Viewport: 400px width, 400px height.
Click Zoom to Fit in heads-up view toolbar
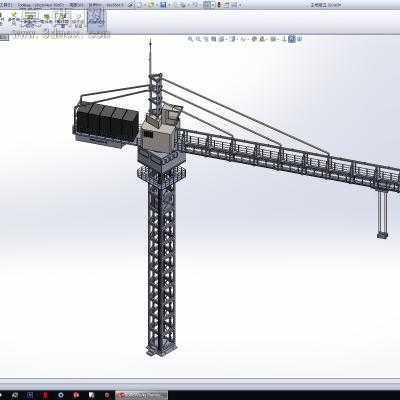(189, 39)
